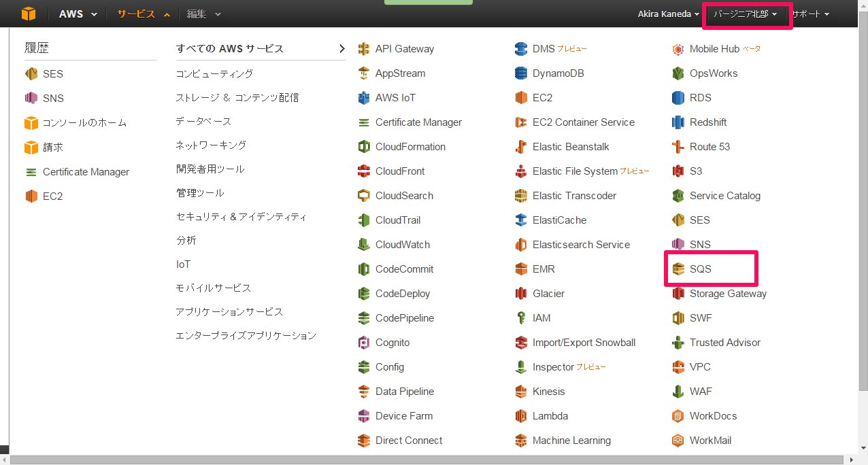
Task: Open the Elastic File System link
Action: [x=575, y=171]
